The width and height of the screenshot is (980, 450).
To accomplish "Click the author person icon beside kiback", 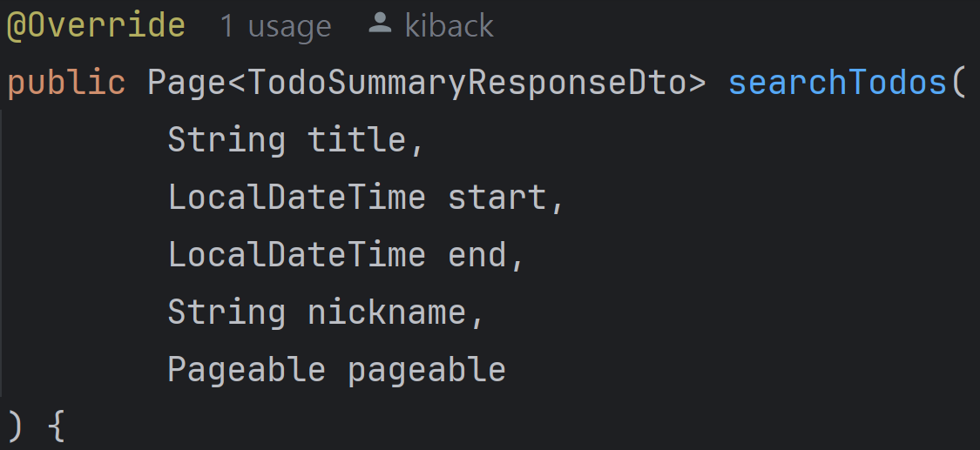I will (x=380, y=24).
